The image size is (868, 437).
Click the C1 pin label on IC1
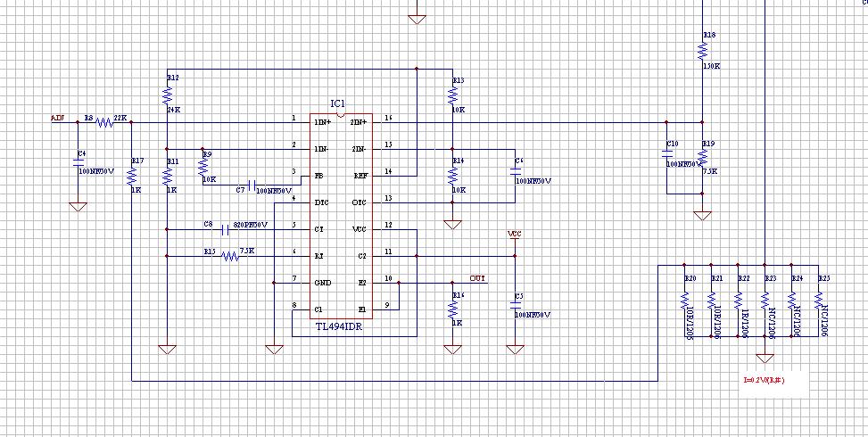(318, 309)
